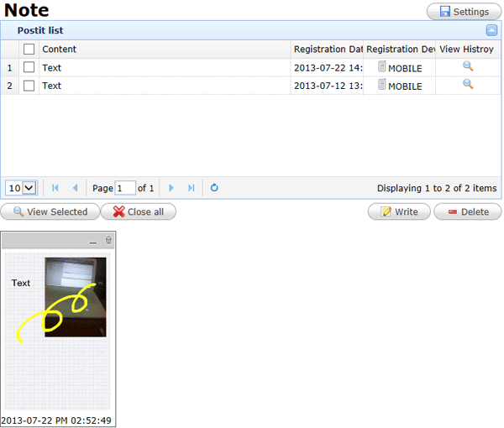The image size is (504, 428).
Task: Jump to the last page of the list
Action: tap(192, 188)
